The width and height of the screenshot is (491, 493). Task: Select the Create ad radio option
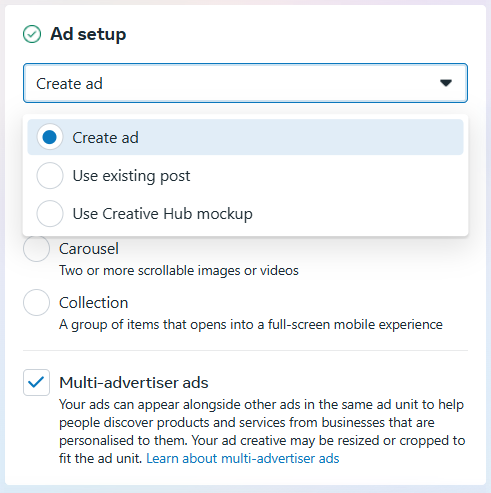click(50, 137)
